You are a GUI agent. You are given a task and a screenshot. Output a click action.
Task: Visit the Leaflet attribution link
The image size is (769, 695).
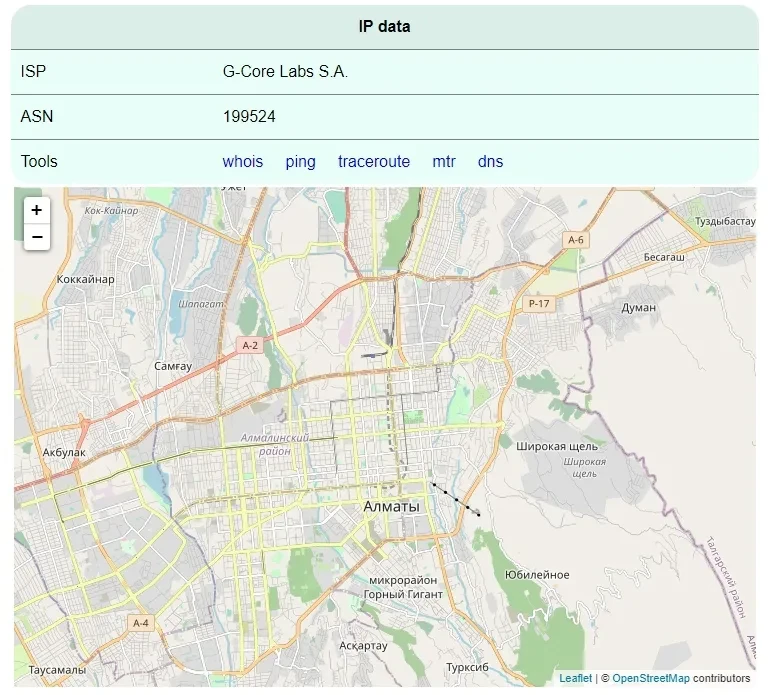coord(575,679)
